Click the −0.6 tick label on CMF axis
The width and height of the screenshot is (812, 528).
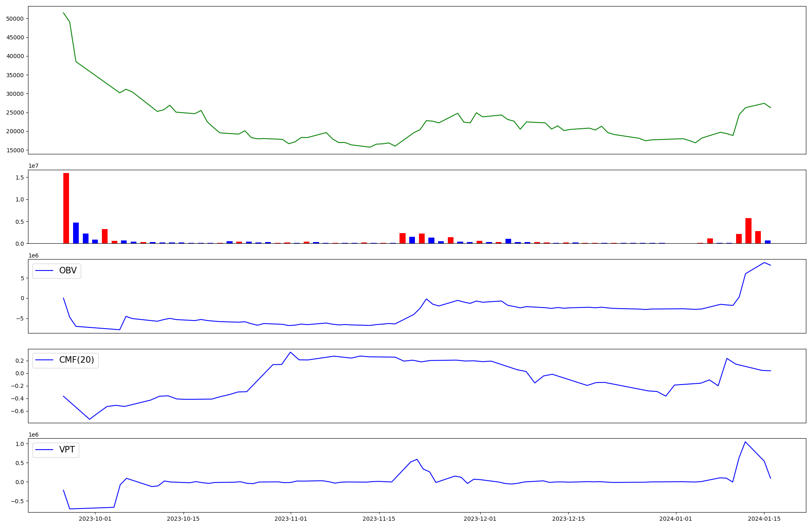(x=17, y=411)
